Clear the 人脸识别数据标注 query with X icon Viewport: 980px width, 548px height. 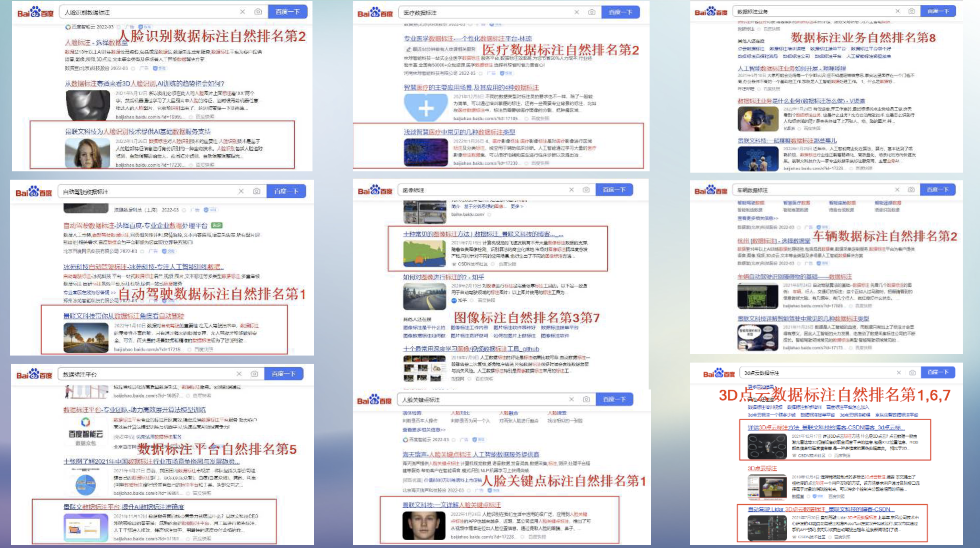[242, 12]
